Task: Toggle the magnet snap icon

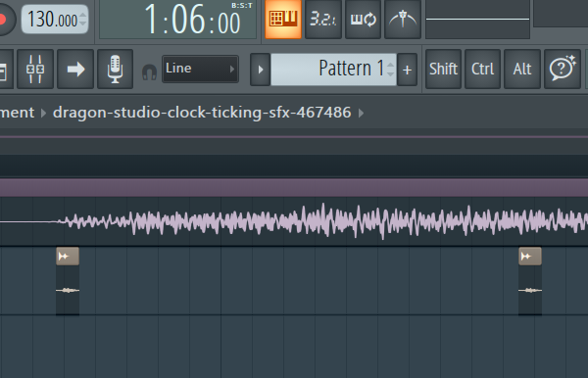Action: tap(149, 71)
